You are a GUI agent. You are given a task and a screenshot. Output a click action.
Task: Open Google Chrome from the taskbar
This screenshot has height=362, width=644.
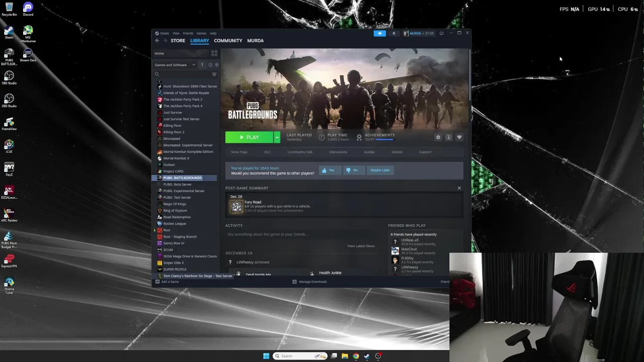[x=356, y=356]
